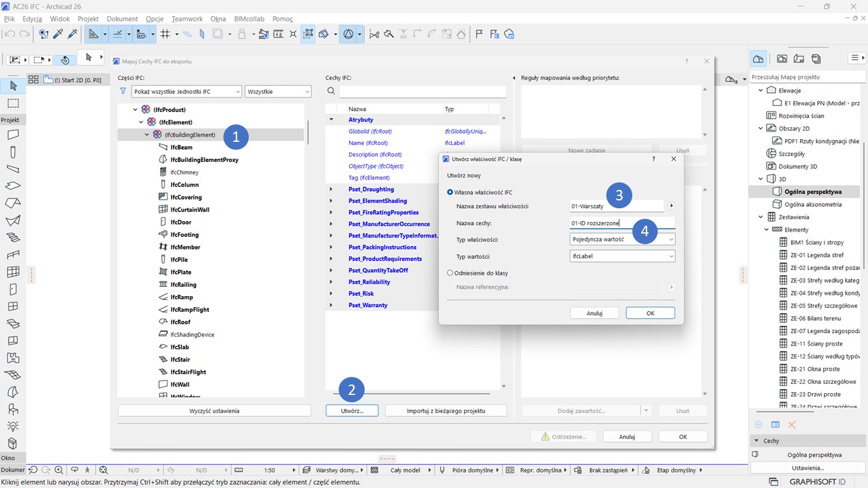Click the search magnifier in Cechy IFC
This screenshot has width=868, height=488.
(331, 92)
